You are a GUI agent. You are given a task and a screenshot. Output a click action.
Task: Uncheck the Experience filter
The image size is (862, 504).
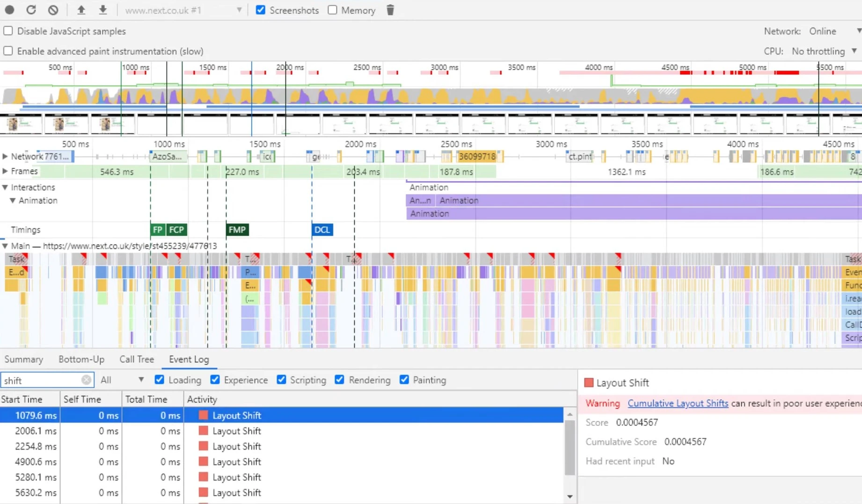(x=215, y=380)
